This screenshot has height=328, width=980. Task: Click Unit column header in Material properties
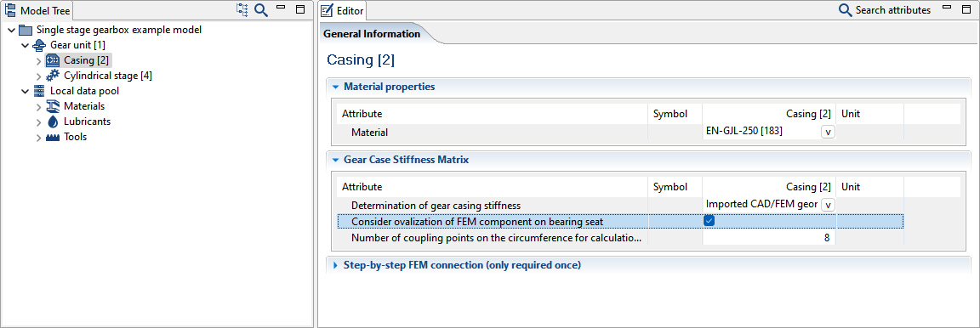tap(851, 114)
